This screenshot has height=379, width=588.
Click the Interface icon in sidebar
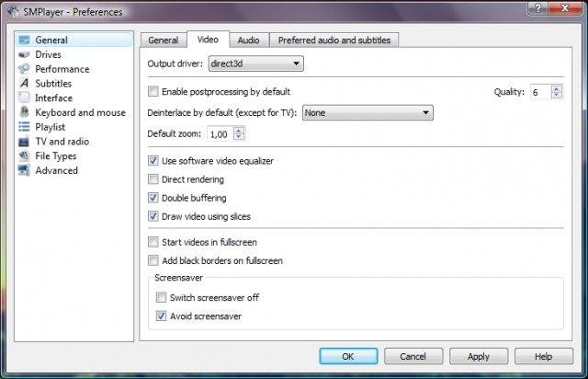24,98
